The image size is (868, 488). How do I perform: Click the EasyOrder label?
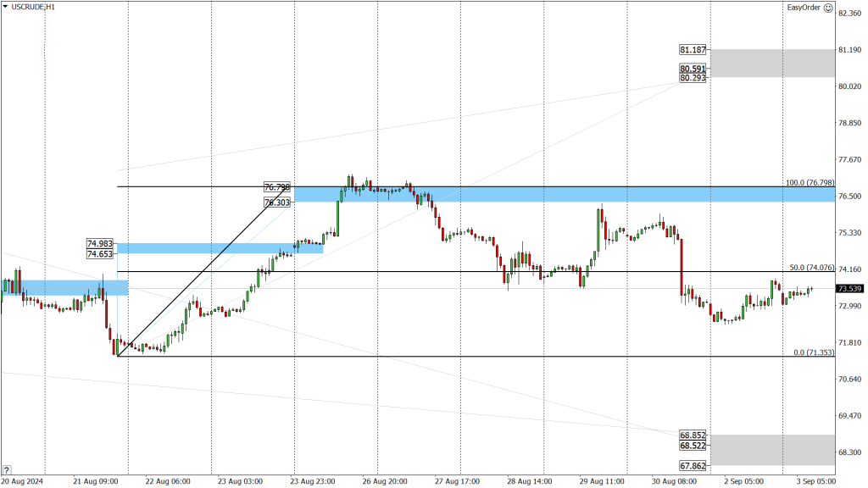[x=804, y=8]
